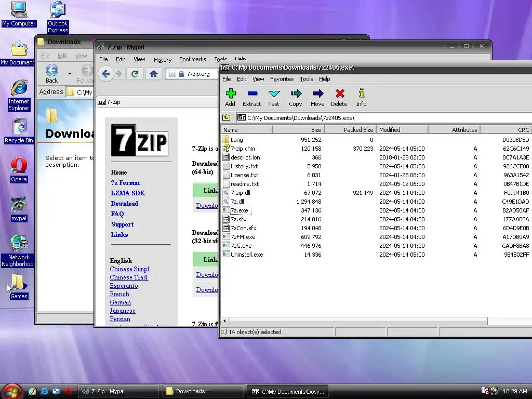The width and height of the screenshot is (532, 399).
Task: Click the Info toolbar icon
Action: coord(362,97)
